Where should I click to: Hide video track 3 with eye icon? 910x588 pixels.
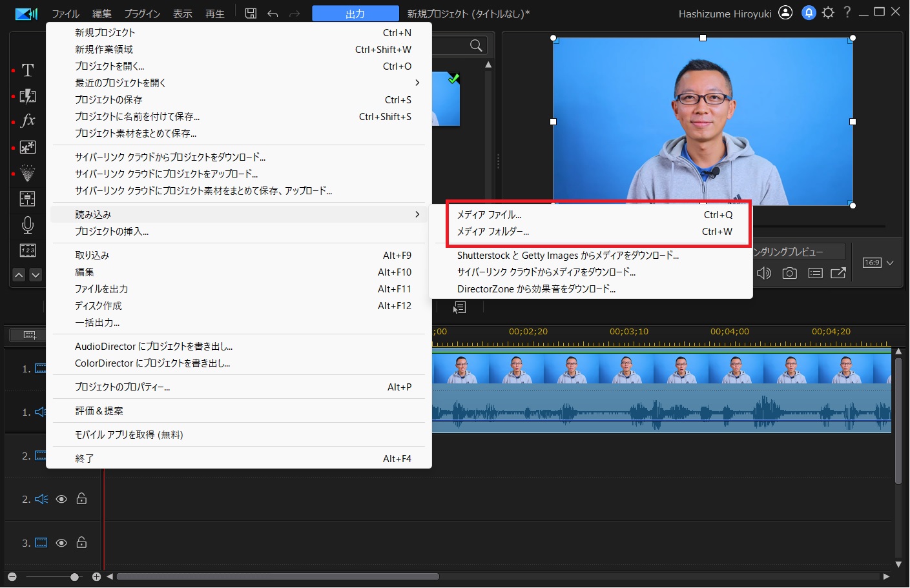click(x=61, y=543)
